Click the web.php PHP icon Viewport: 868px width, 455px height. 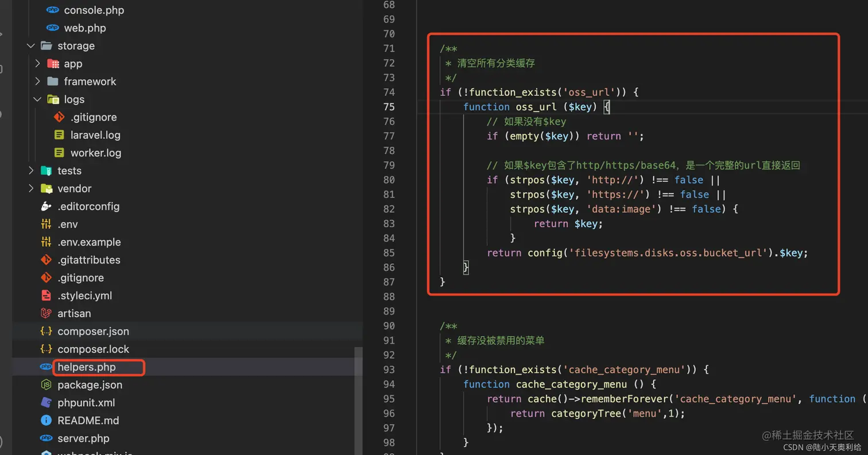click(53, 28)
